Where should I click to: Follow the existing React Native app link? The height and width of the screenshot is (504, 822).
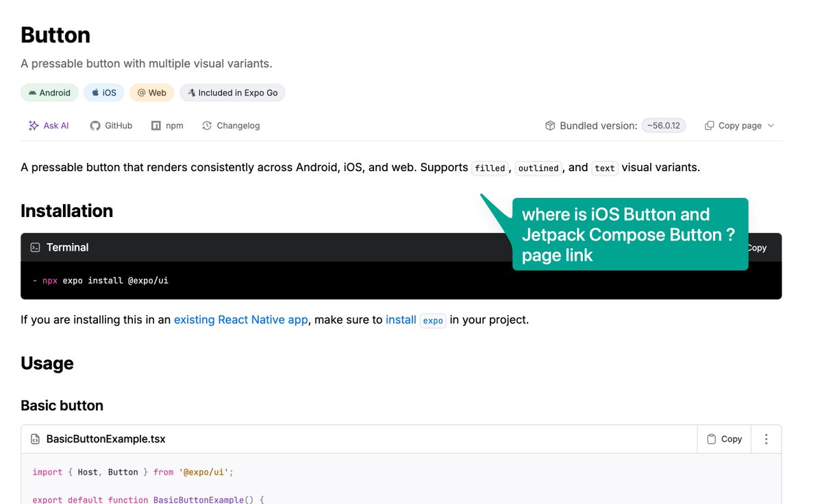point(241,320)
